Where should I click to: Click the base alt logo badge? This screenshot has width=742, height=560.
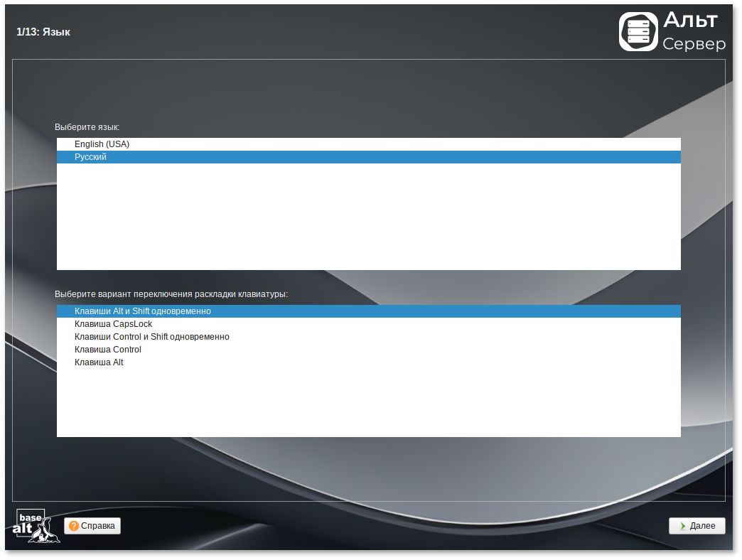[35, 526]
